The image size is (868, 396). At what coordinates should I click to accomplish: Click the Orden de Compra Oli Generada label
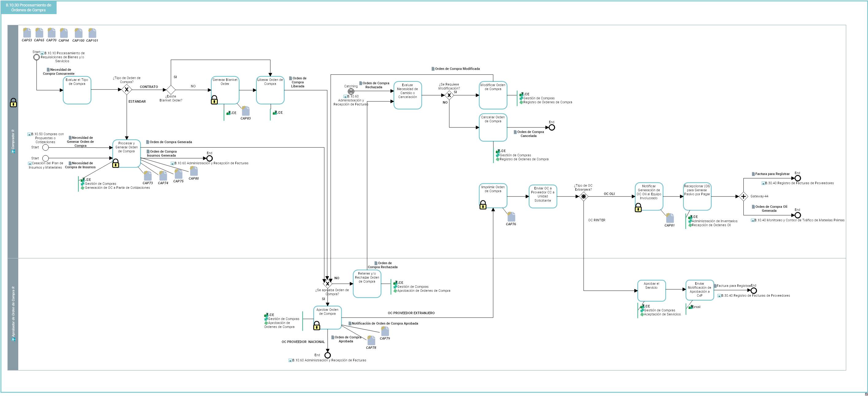coord(769,209)
